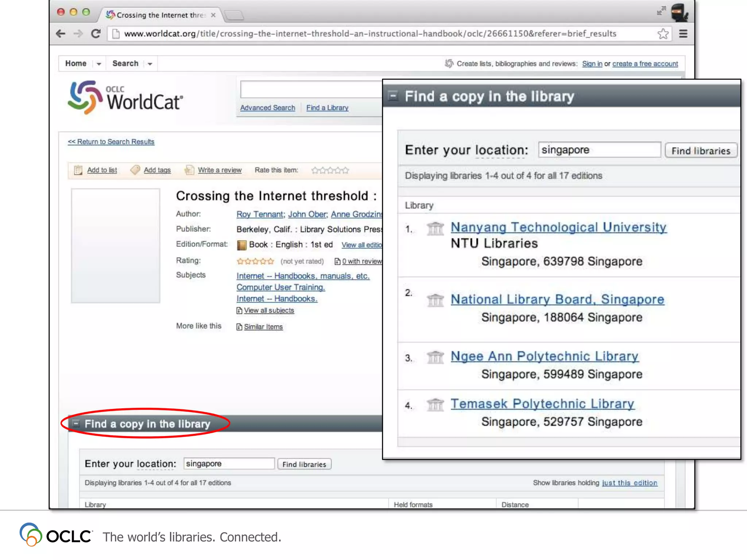Image resolution: width=747 pixels, height=560 pixels.
Task: Open the Search dropdown arrow
Action: tap(150, 64)
